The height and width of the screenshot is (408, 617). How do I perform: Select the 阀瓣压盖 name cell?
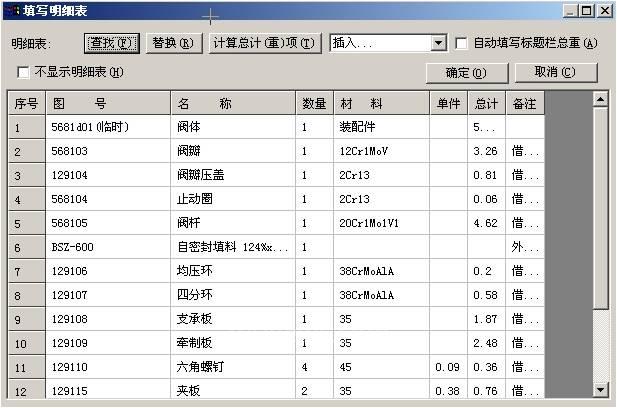(x=234, y=176)
